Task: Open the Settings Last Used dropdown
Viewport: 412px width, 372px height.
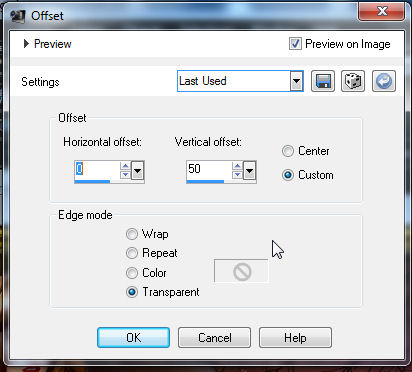Action: point(296,81)
